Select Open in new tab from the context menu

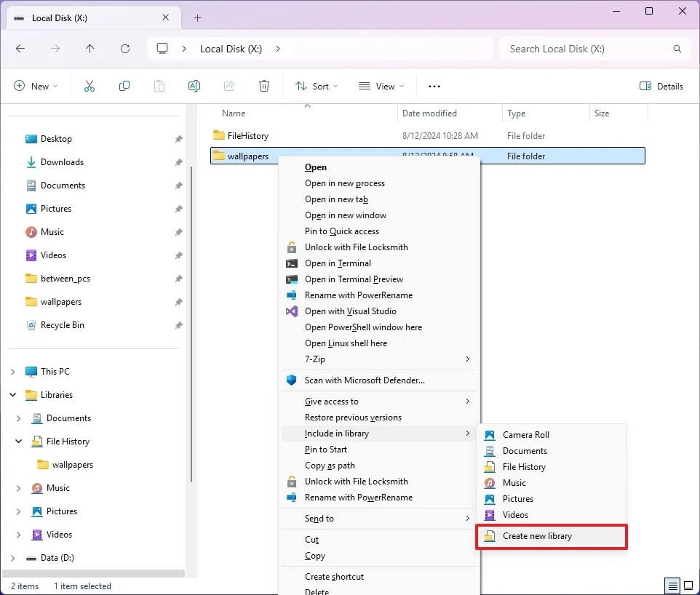(x=336, y=199)
